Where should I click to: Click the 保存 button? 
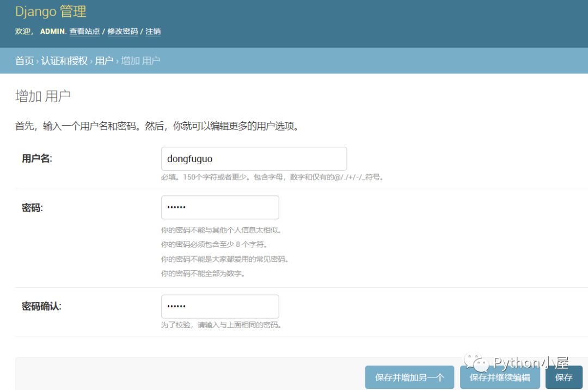pyautogui.click(x=564, y=377)
